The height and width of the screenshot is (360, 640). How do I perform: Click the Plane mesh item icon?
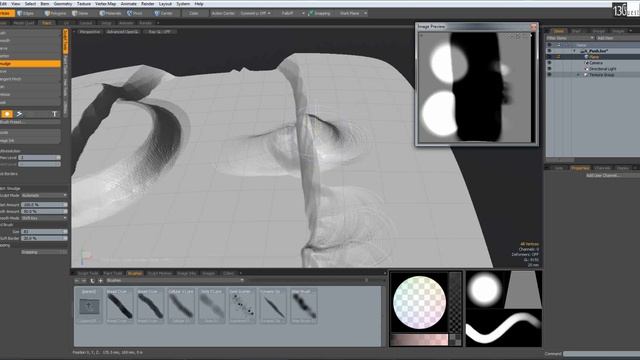[x=586, y=57]
